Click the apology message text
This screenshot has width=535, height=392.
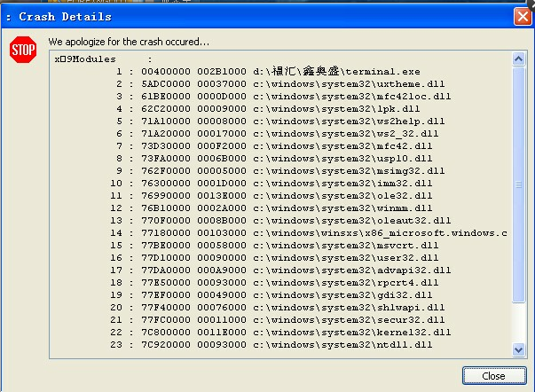(129, 42)
